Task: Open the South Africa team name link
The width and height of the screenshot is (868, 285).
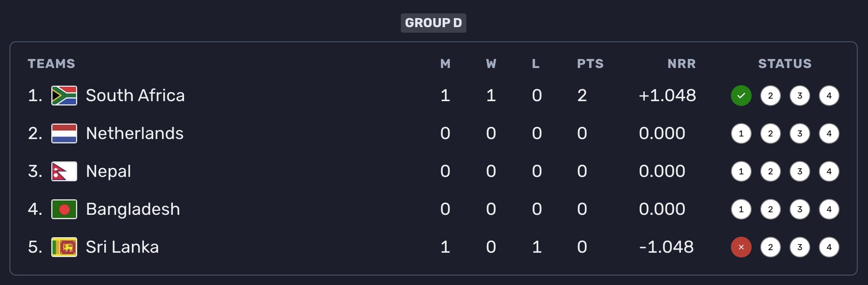Action: [135, 96]
